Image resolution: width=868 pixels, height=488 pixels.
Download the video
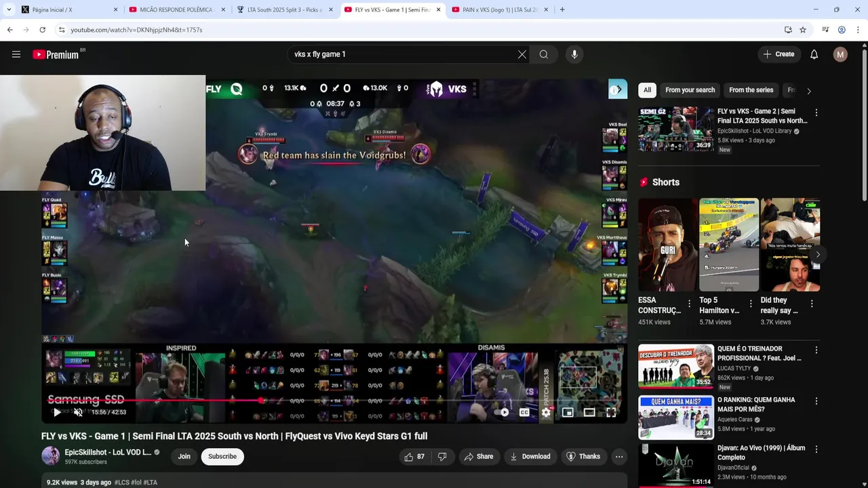[530, 457]
